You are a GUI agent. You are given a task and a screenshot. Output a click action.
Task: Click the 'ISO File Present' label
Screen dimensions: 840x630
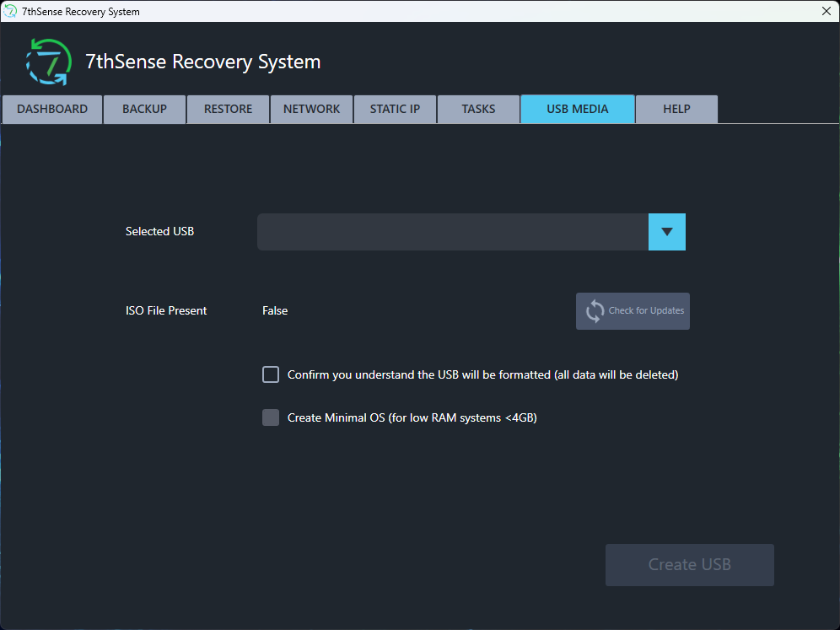[166, 310]
